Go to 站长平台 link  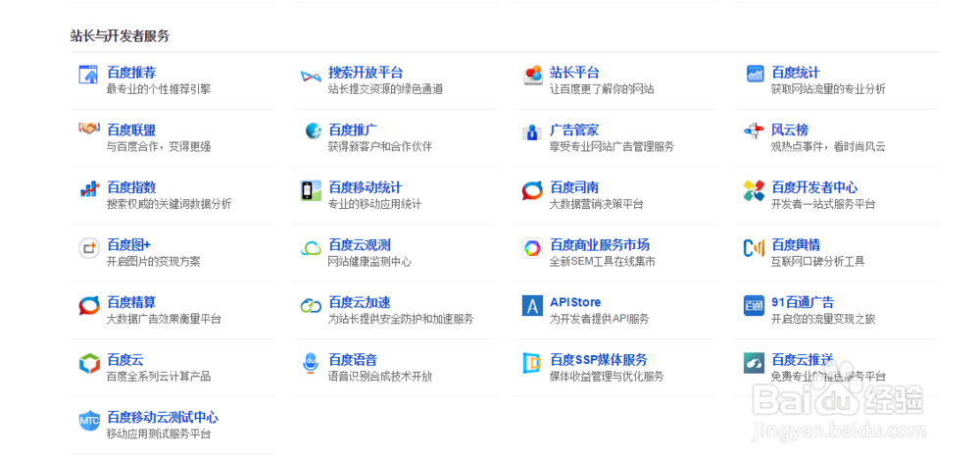[574, 73]
